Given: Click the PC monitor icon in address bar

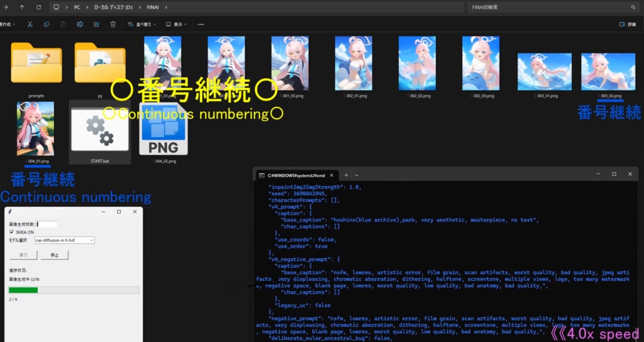Looking at the screenshot, I should coord(56,7).
